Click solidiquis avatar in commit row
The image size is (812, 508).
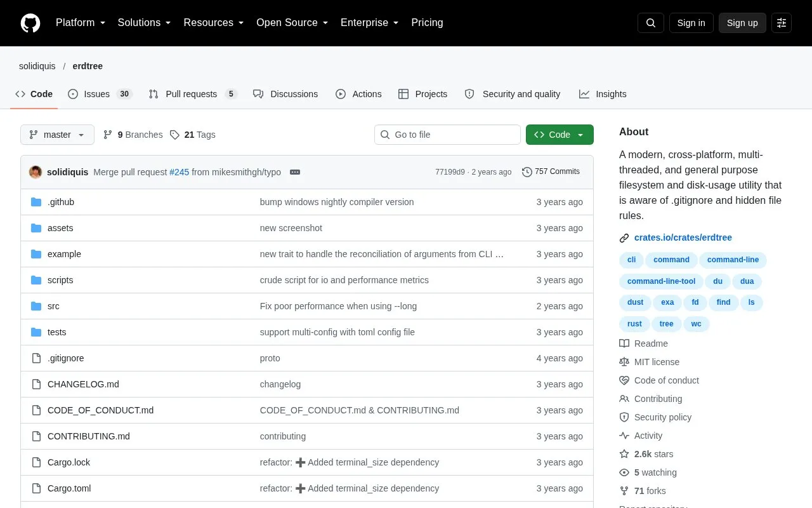pos(36,172)
